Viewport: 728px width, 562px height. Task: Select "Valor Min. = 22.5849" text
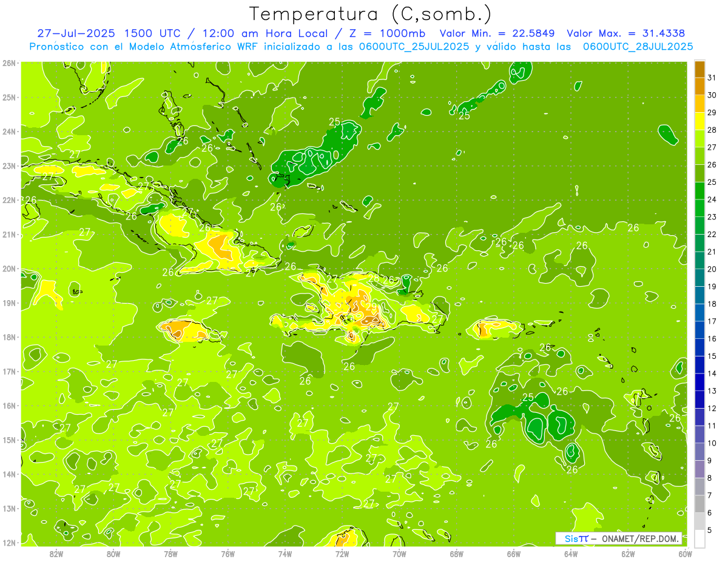coord(497,33)
